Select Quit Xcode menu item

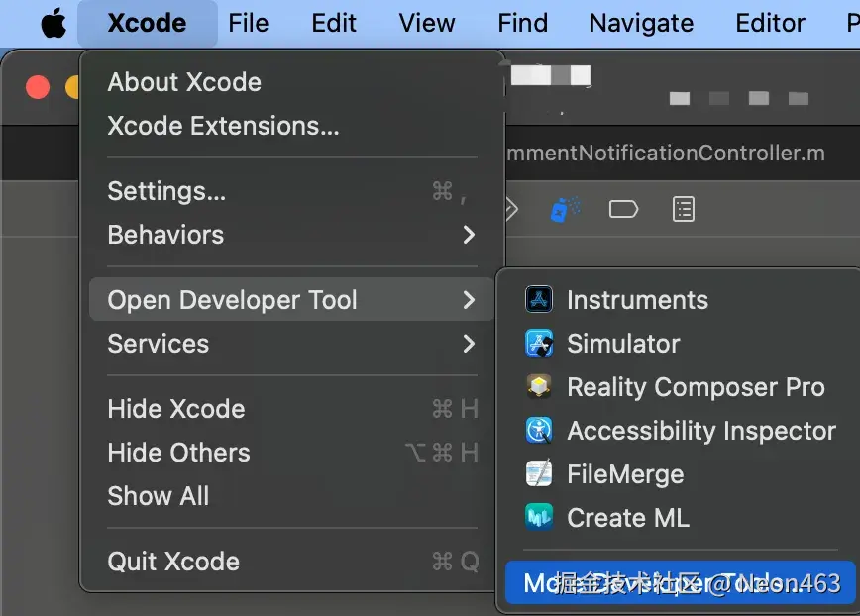click(x=291, y=562)
